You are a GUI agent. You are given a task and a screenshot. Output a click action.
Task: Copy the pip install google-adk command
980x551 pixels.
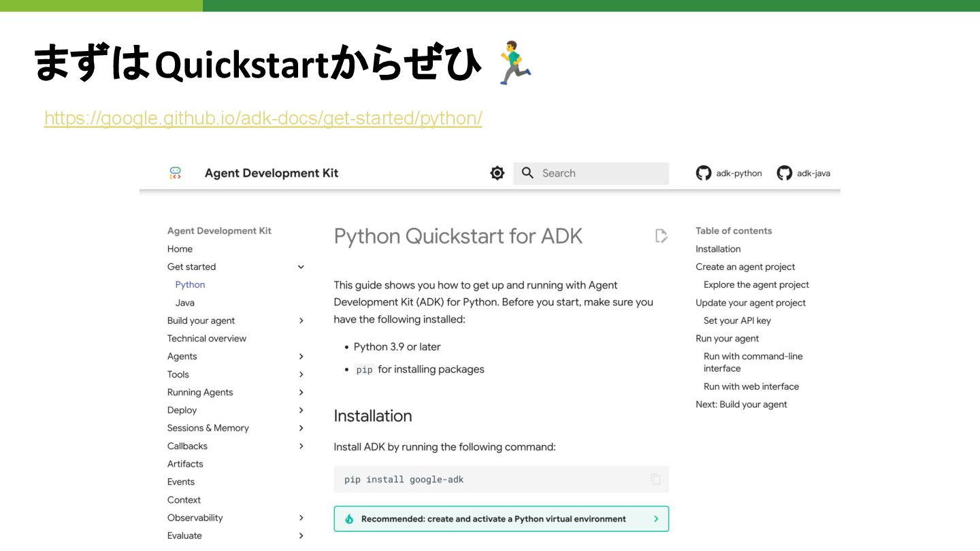click(x=655, y=479)
